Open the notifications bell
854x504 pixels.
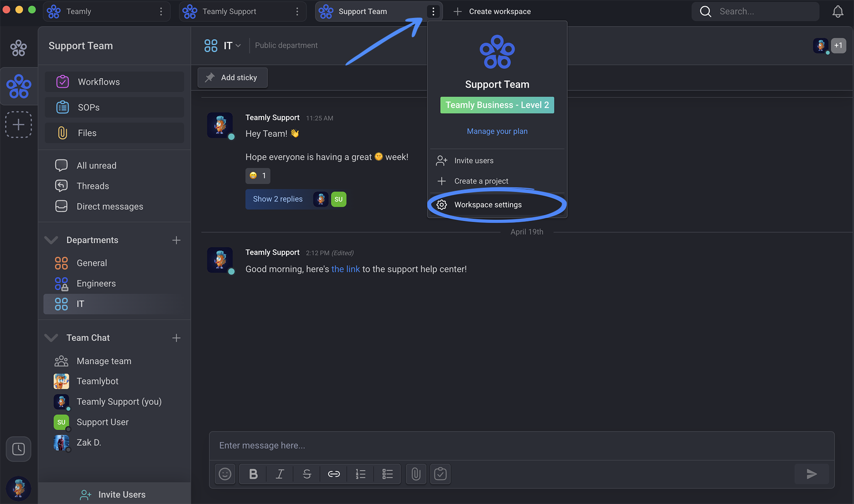click(837, 12)
